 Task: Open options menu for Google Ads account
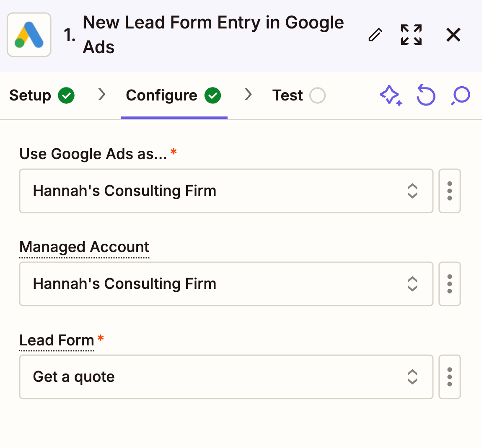point(450,191)
